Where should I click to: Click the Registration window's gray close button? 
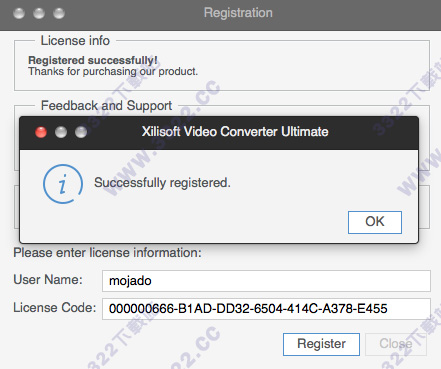click(x=19, y=13)
